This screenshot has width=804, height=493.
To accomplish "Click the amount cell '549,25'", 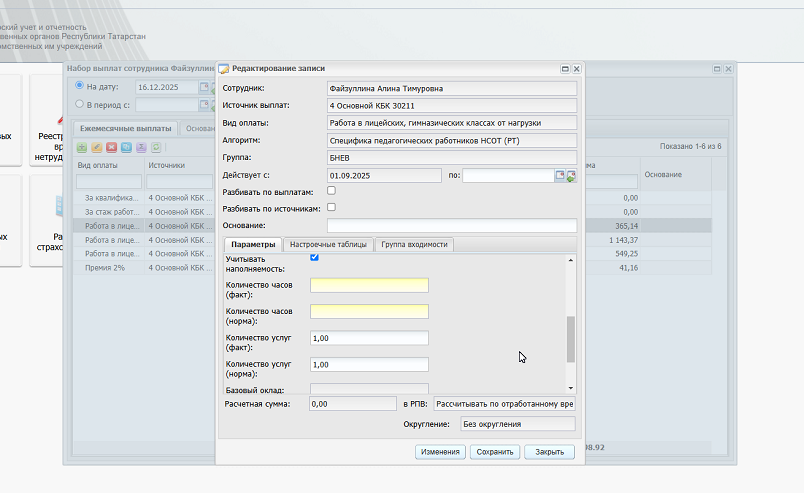I will (627, 254).
